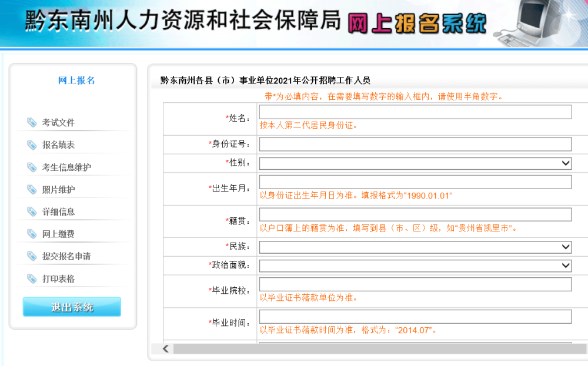The image size is (588, 366).
Task: Click the hint 以毕业证书落款单位为准。
Action: [x=309, y=298]
